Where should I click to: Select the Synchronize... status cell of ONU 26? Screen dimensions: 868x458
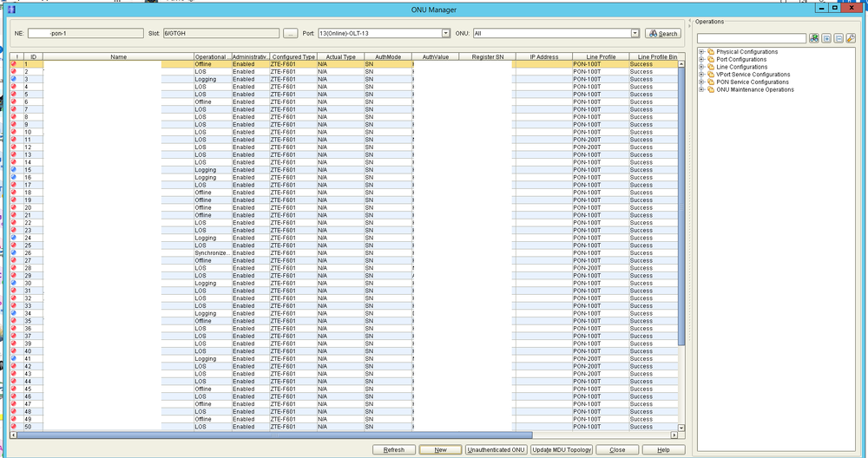213,252
